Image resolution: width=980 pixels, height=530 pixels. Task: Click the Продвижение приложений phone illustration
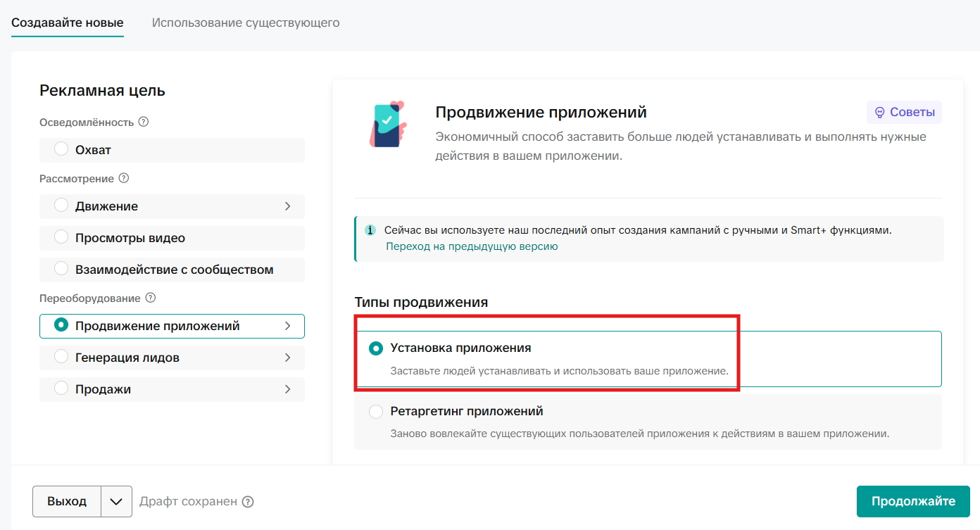tap(387, 124)
